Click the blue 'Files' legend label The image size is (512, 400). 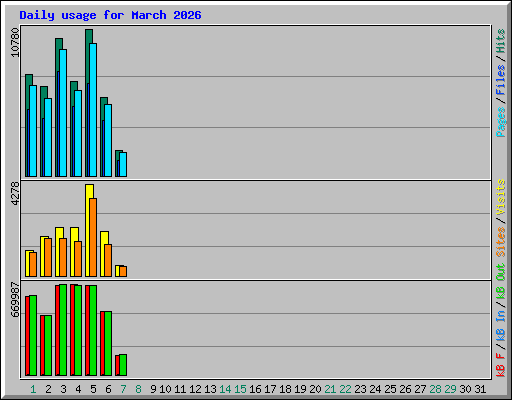(x=500, y=80)
